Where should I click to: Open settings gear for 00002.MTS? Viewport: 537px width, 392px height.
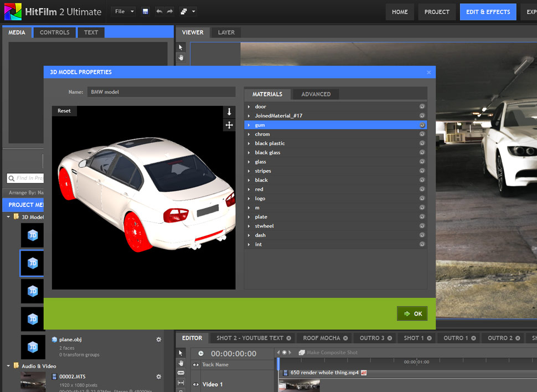(158, 376)
